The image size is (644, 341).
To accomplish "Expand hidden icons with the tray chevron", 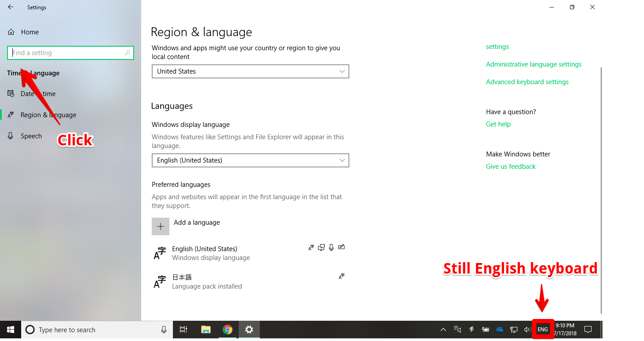I will click(443, 329).
